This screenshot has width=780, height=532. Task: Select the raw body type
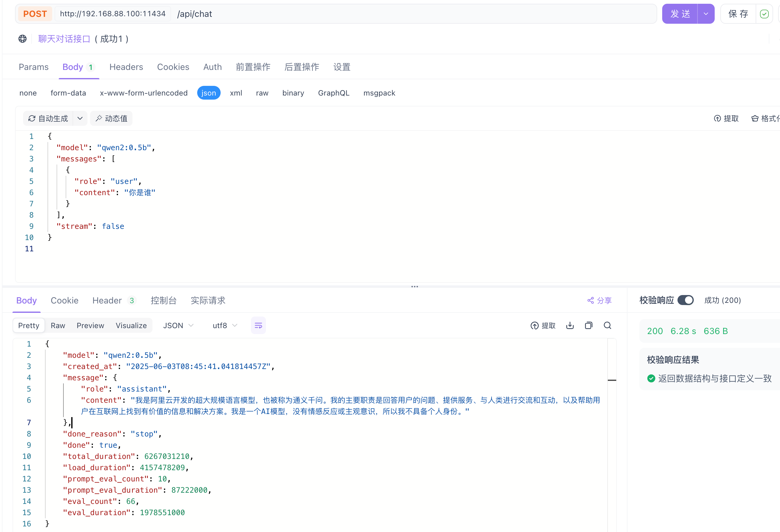pos(262,93)
